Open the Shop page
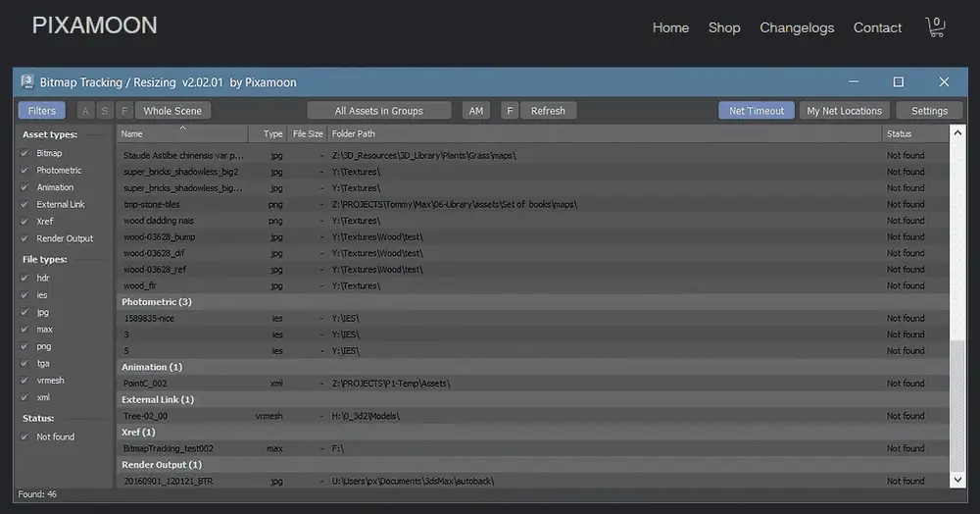This screenshot has height=514, width=980. pos(724,27)
